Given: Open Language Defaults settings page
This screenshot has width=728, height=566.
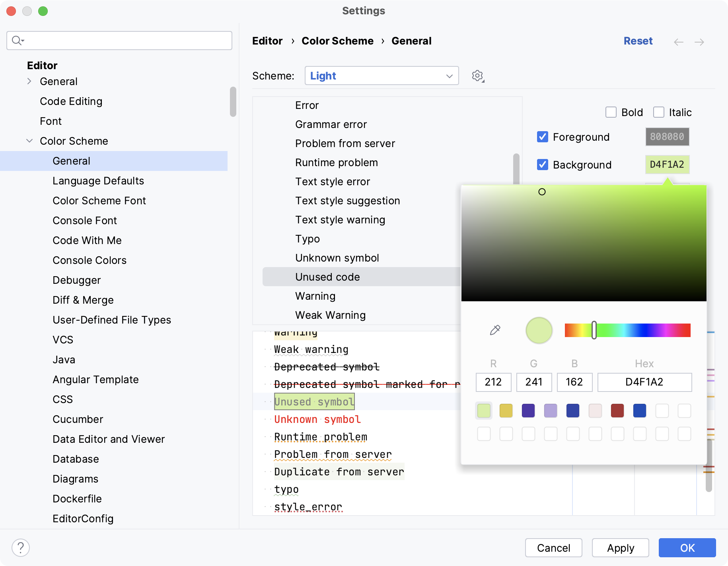Looking at the screenshot, I should click(x=98, y=181).
